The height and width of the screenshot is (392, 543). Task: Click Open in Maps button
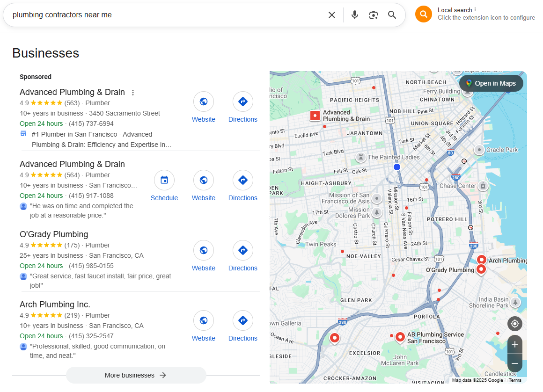coord(491,83)
